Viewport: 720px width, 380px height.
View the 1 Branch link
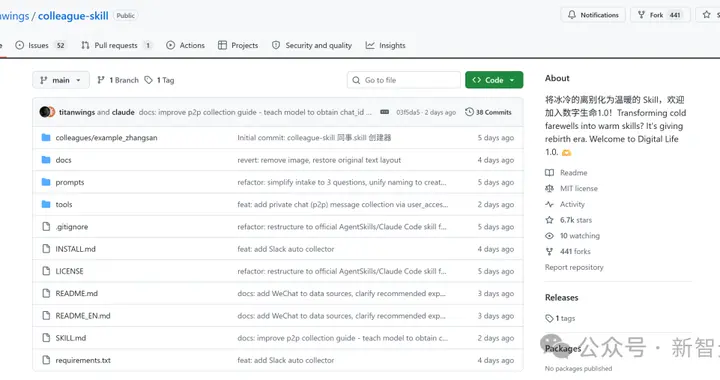click(x=118, y=80)
